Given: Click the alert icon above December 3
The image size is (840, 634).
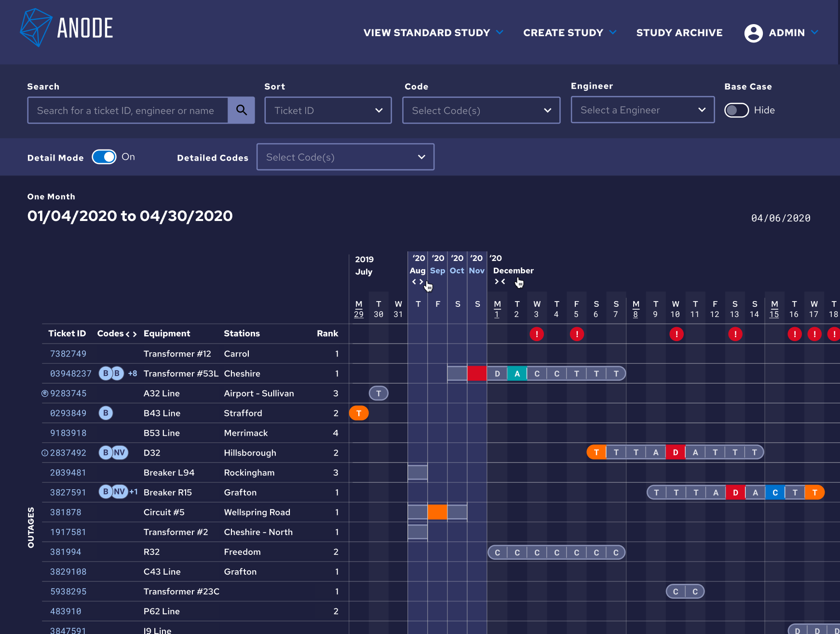Looking at the screenshot, I should tap(537, 334).
